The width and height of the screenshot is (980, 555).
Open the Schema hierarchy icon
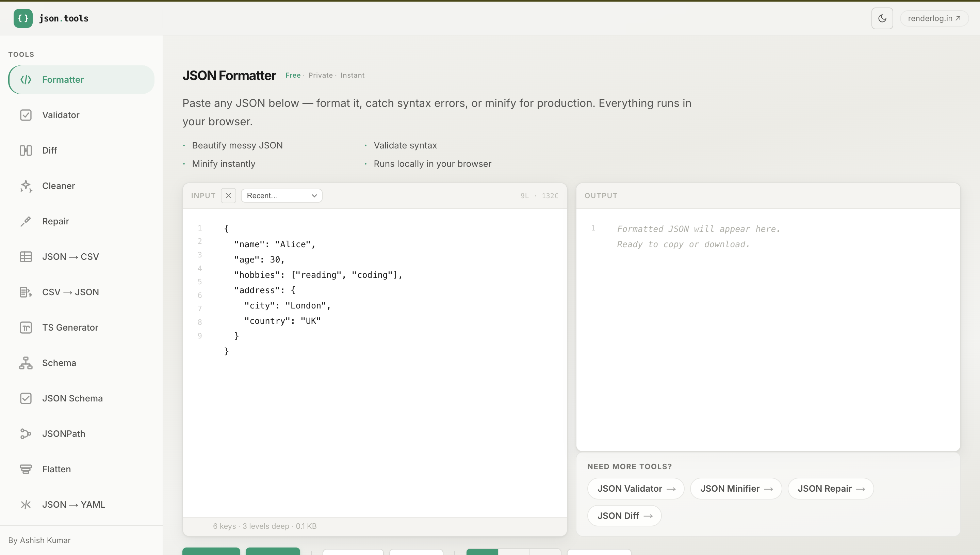(x=26, y=363)
